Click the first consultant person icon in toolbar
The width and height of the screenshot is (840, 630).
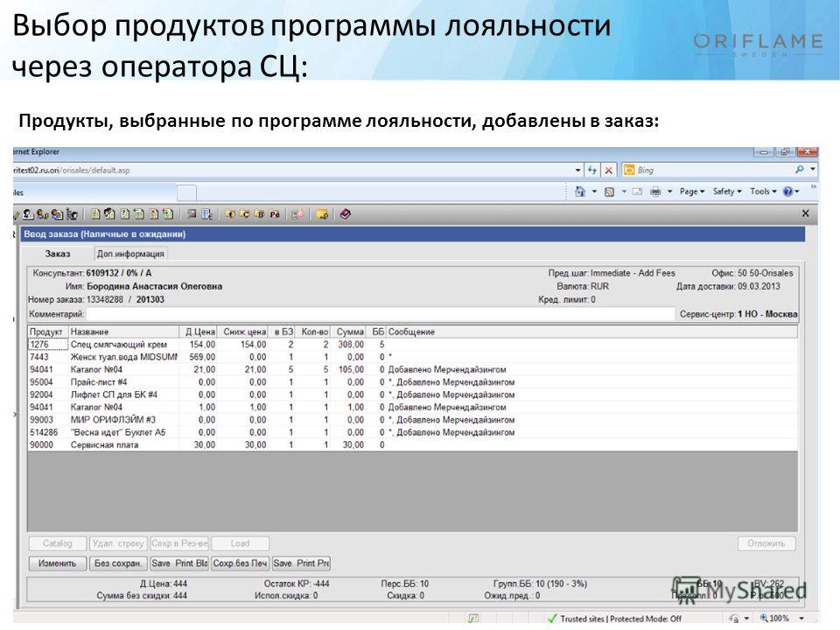click(28, 214)
